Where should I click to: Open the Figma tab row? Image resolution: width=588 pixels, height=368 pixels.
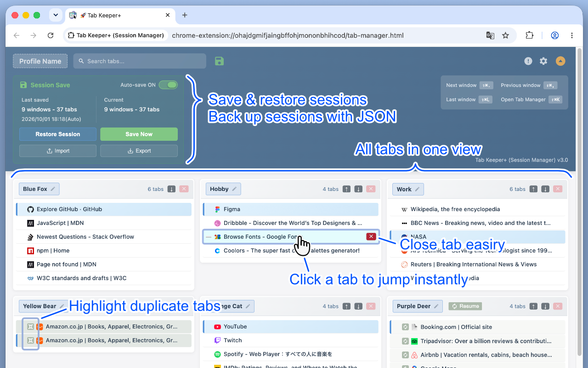291,209
